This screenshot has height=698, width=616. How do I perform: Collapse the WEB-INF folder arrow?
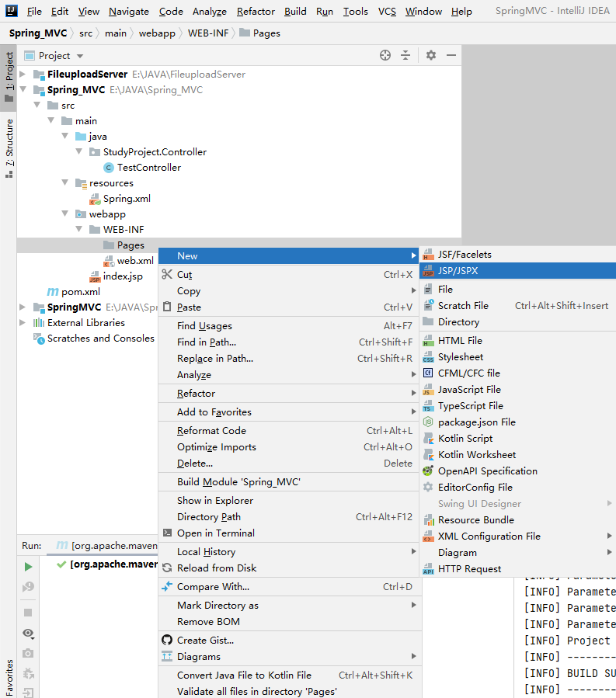78,229
